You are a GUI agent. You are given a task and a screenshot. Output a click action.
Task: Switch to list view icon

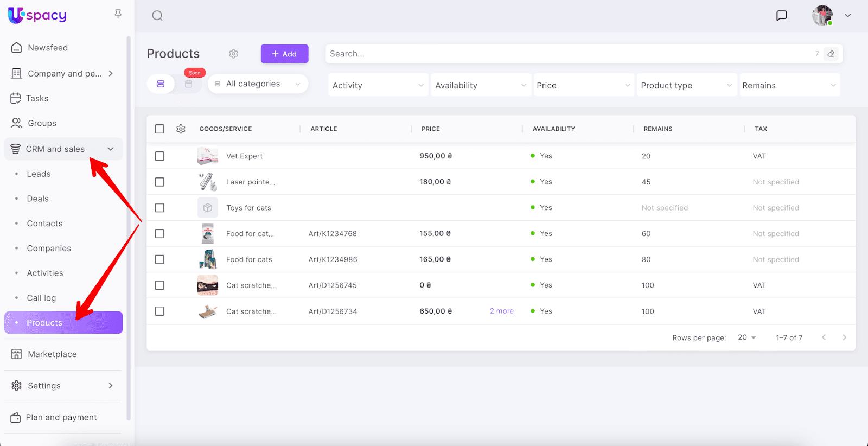161,84
